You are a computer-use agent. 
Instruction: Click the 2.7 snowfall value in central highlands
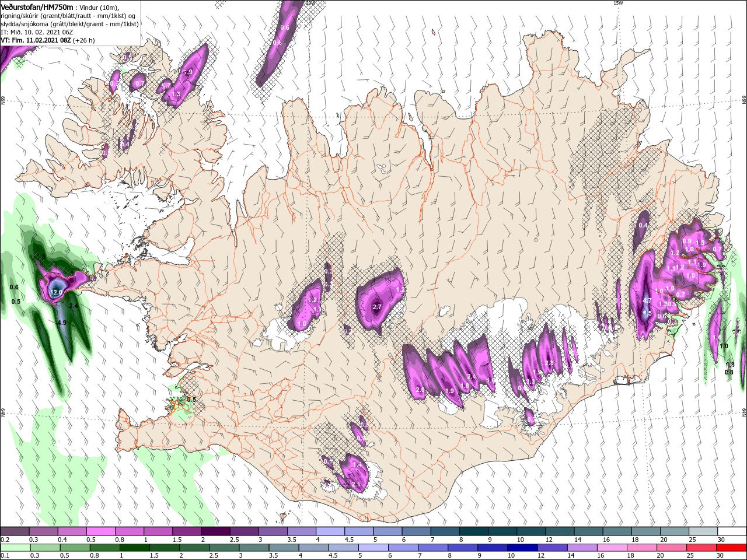376,307
